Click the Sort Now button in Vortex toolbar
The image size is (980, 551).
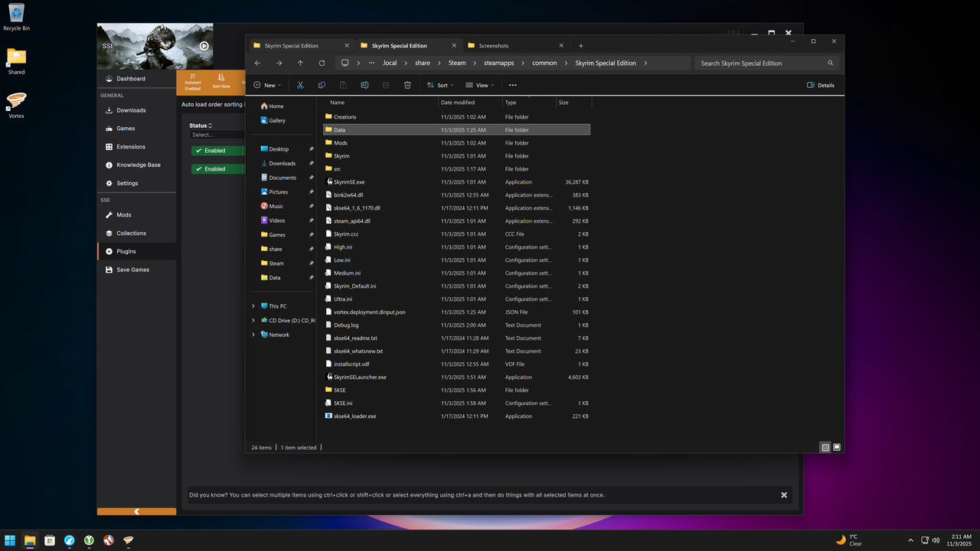pos(221,82)
